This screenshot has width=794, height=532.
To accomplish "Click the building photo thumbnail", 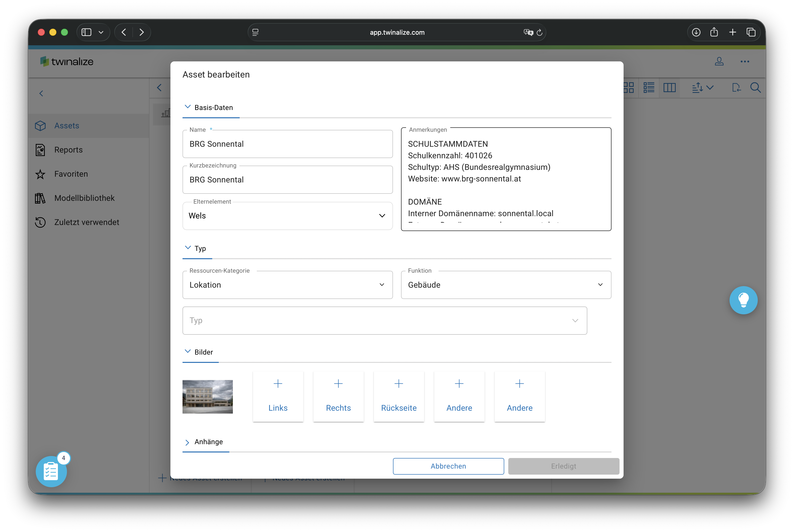I will pyautogui.click(x=208, y=397).
